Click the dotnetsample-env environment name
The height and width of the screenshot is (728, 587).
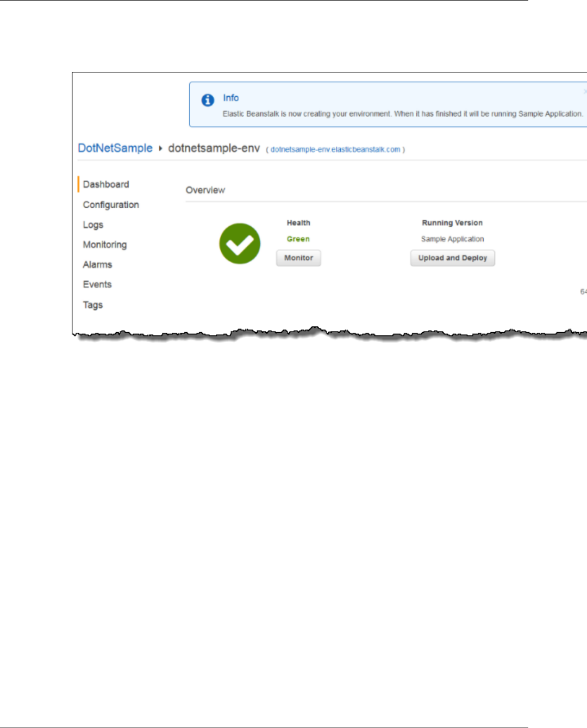pos(214,148)
